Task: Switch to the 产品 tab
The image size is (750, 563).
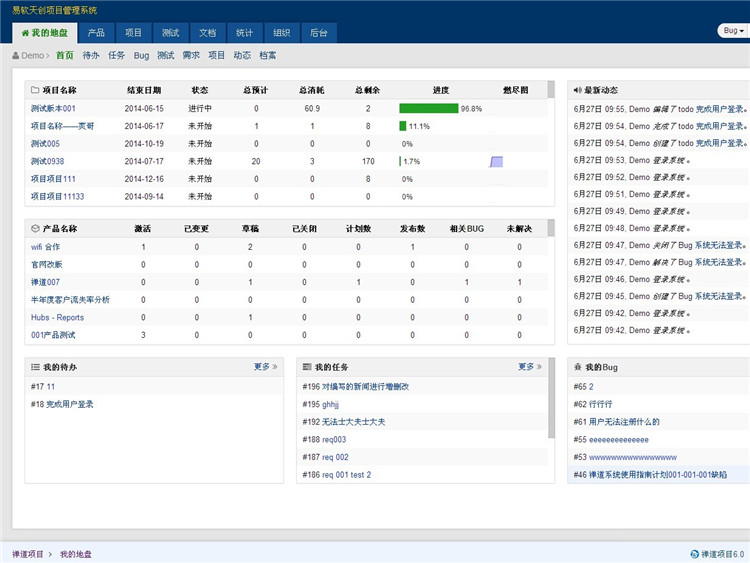Action: (96, 33)
